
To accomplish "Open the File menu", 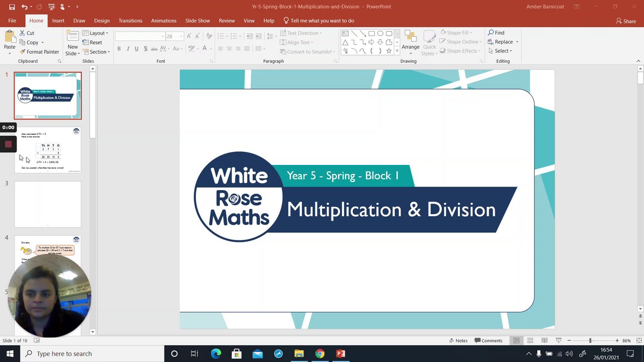I will [12, 21].
